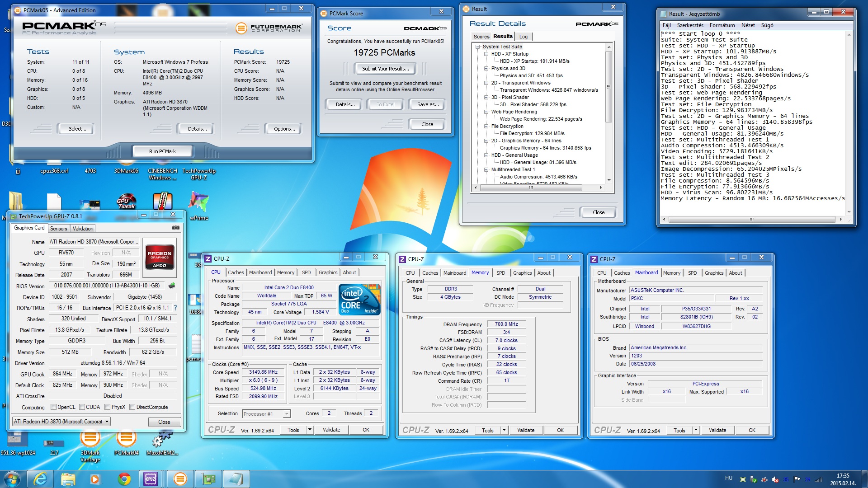Switch to the Scores tab in Result Details
This screenshot has height=488, width=868.
[481, 37]
